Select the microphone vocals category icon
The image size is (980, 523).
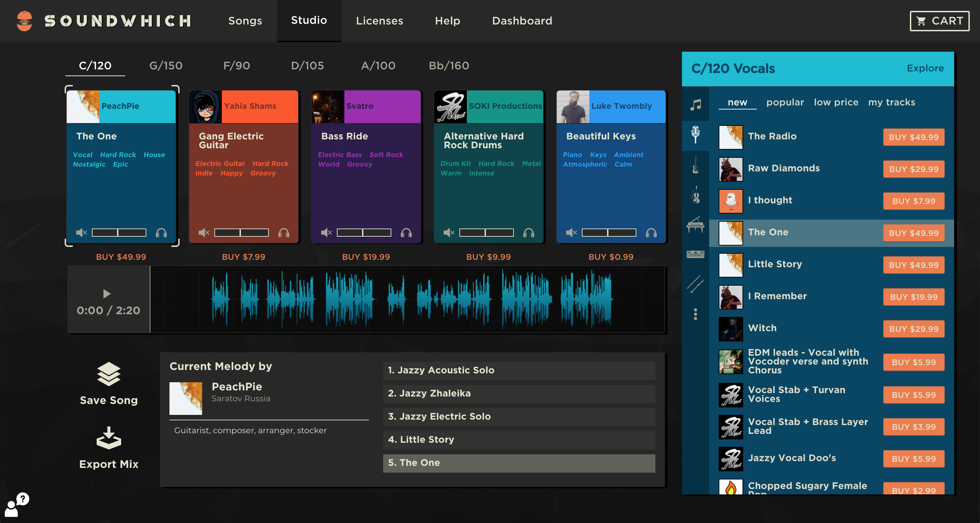[x=695, y=135]
